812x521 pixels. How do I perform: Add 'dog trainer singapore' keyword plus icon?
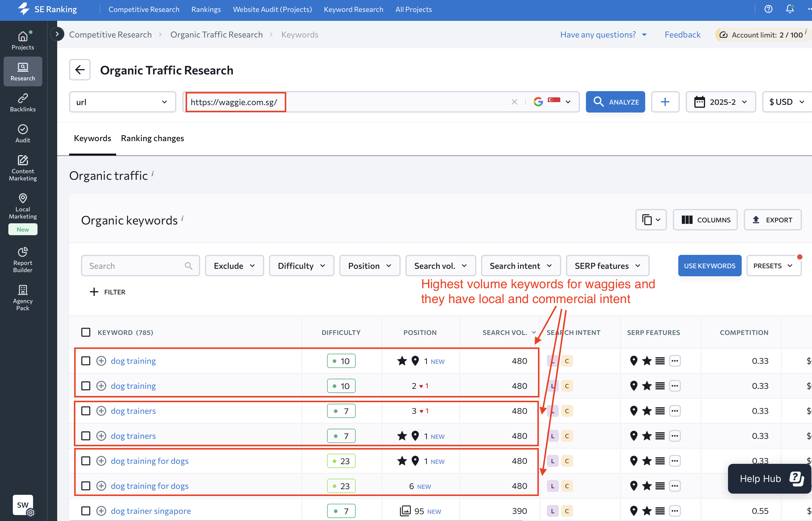(101, 511)
